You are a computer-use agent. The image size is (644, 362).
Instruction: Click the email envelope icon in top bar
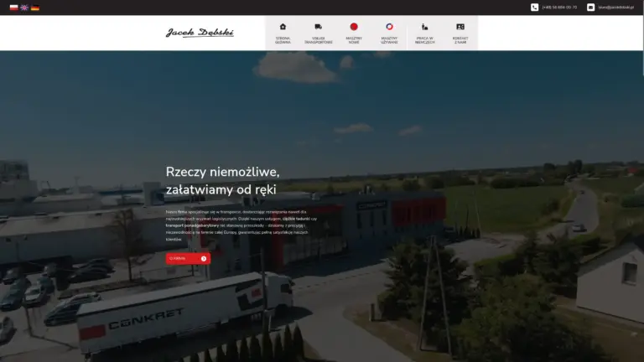(590, 8)
